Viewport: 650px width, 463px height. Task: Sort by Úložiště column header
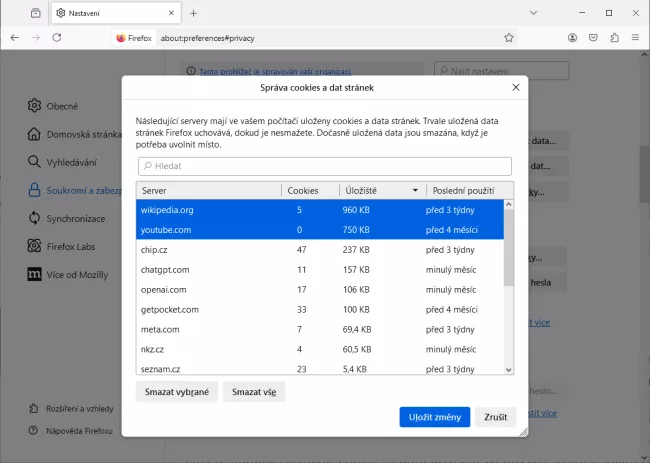(380, 190)
